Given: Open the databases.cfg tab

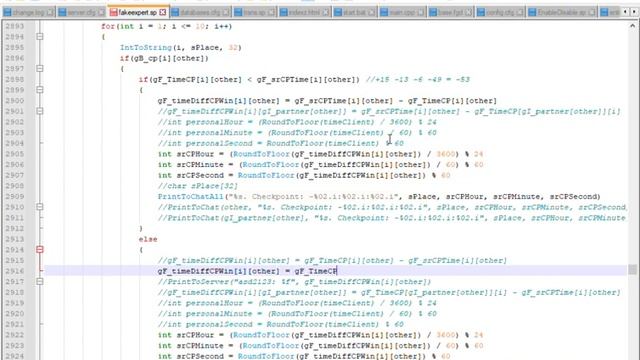Looking at the screenshot, I should (200, 12).
